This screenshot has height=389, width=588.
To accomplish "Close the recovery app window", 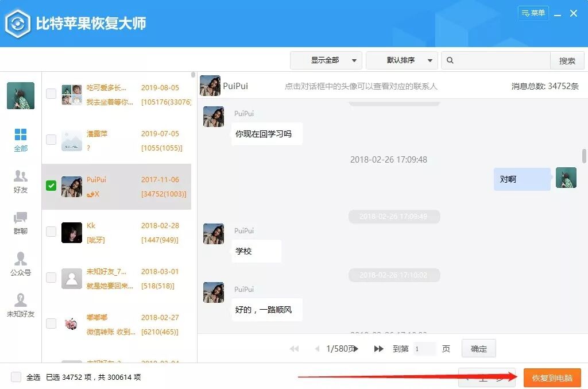I will (x=574, y=13).
